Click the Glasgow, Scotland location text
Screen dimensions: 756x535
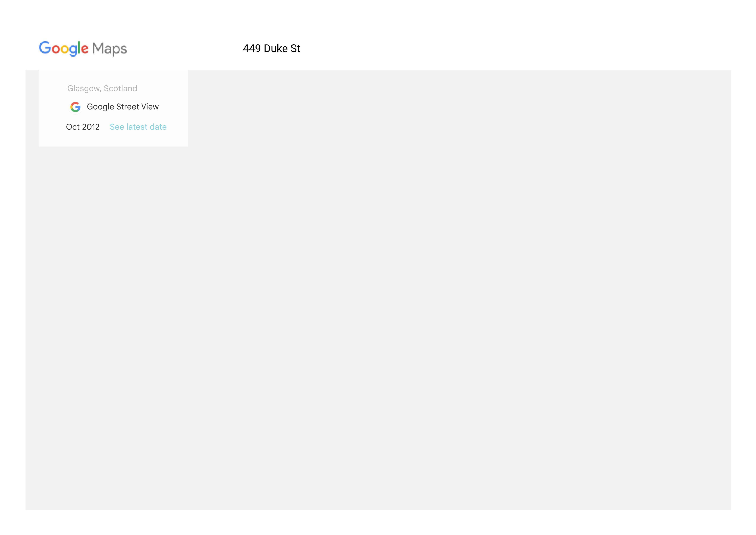(x=102, y=89)
